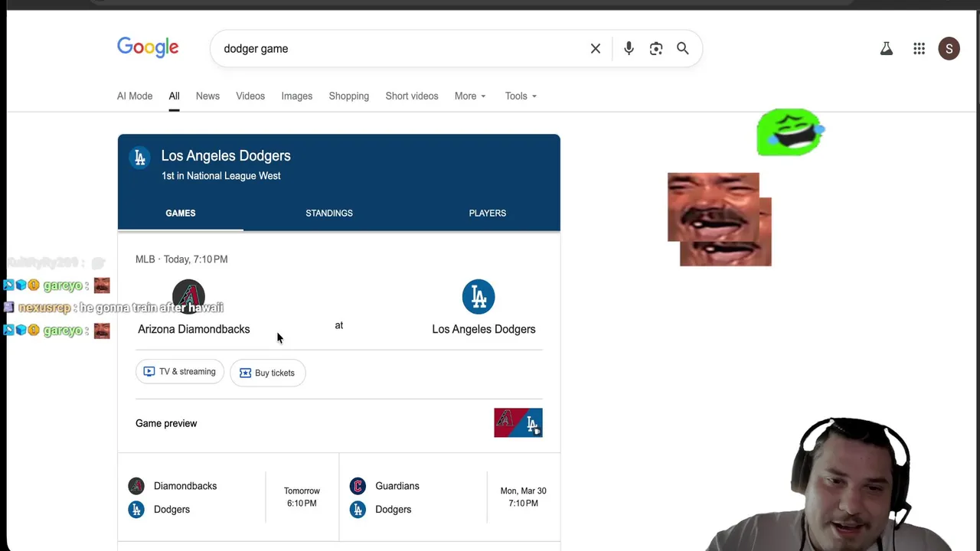This screenshot has height=551, width=980.
Task: Click 1st in National League West text
Action: 221,176
